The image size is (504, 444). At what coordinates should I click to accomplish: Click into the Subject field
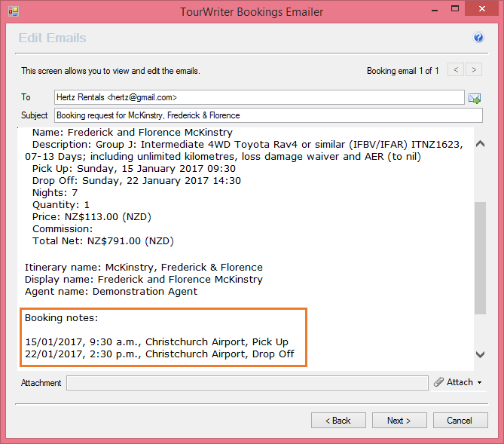click(x=267, y=115)
